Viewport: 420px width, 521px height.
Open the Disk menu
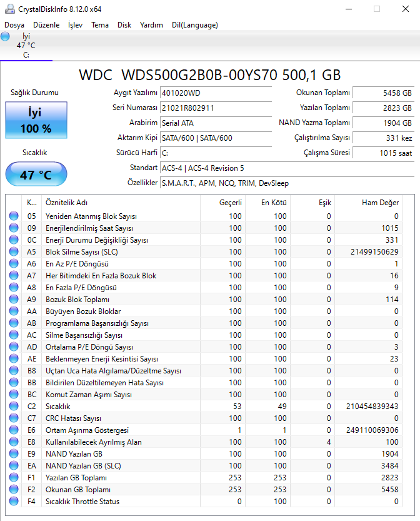[124, 25]
